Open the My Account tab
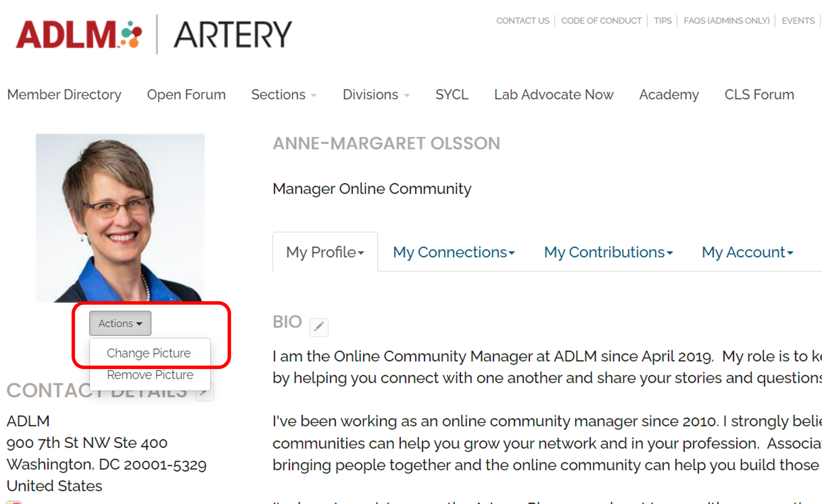 click(747, 252)
